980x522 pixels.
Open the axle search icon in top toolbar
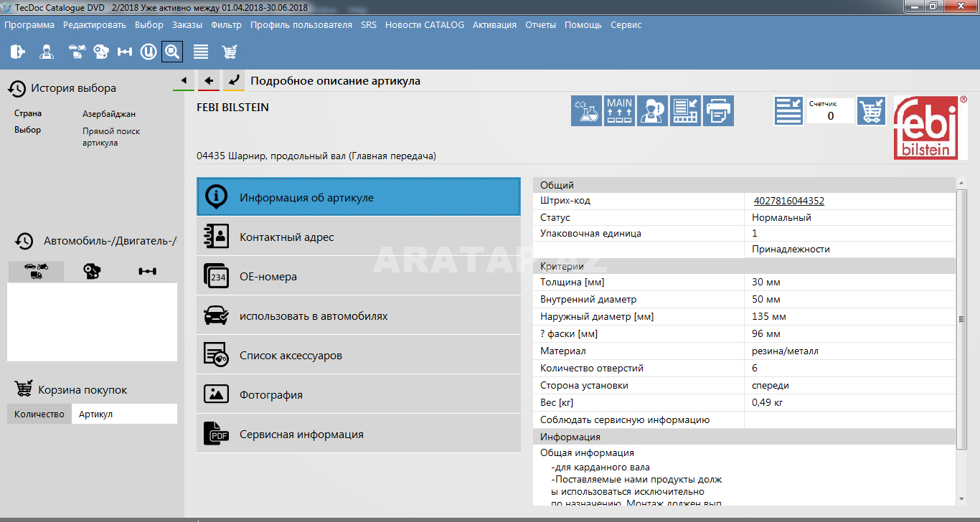(x=125, y=52)
